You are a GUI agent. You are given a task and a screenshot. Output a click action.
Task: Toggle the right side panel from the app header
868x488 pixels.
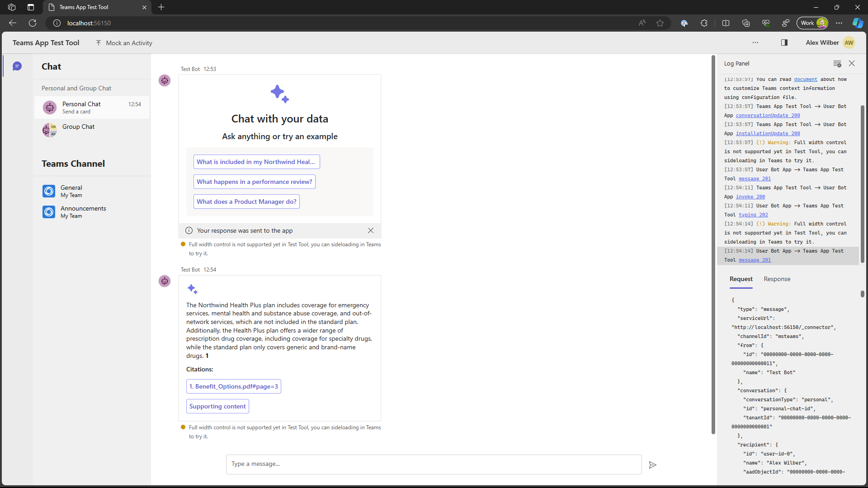coord(784,42)
